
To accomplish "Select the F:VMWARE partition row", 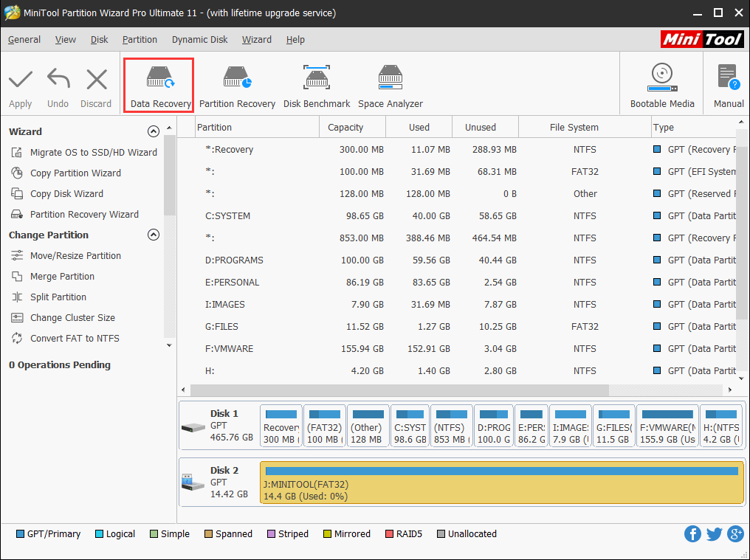I will click(x=457, y=349).
